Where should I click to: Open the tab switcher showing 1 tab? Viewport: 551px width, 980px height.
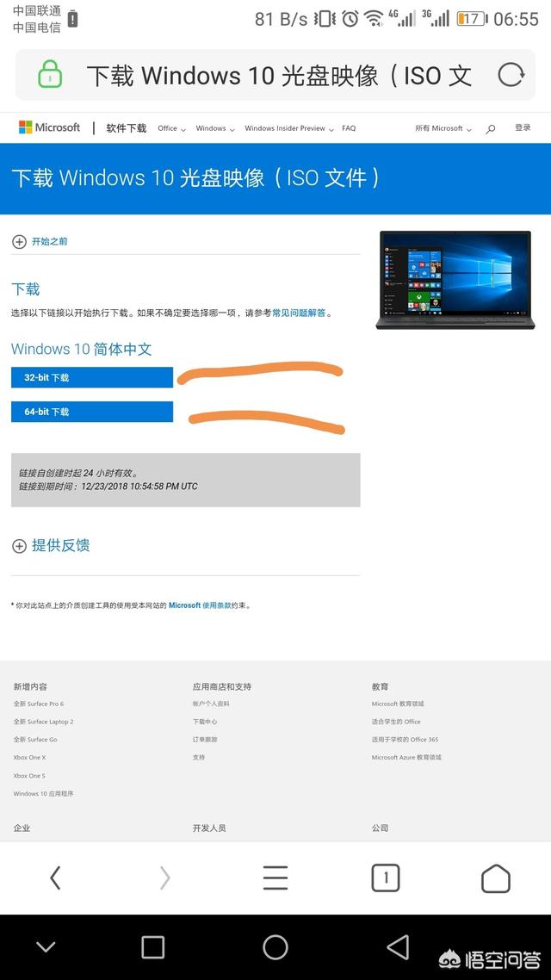(386, 878)
